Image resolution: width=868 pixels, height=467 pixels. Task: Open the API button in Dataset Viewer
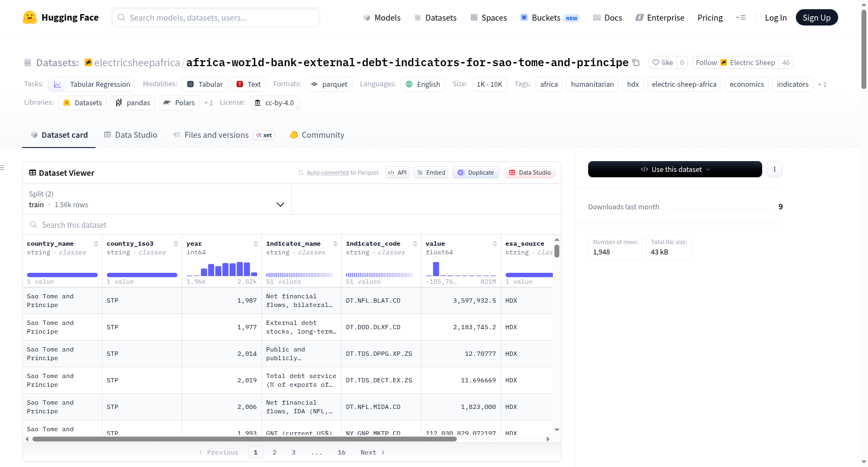pyautogui.click(x=397, y=172)
